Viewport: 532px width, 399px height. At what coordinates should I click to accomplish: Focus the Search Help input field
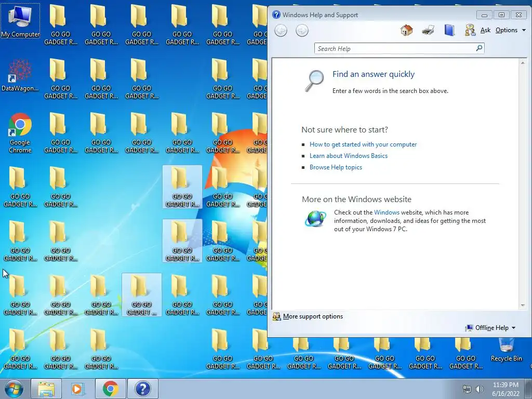pos(395,48)
